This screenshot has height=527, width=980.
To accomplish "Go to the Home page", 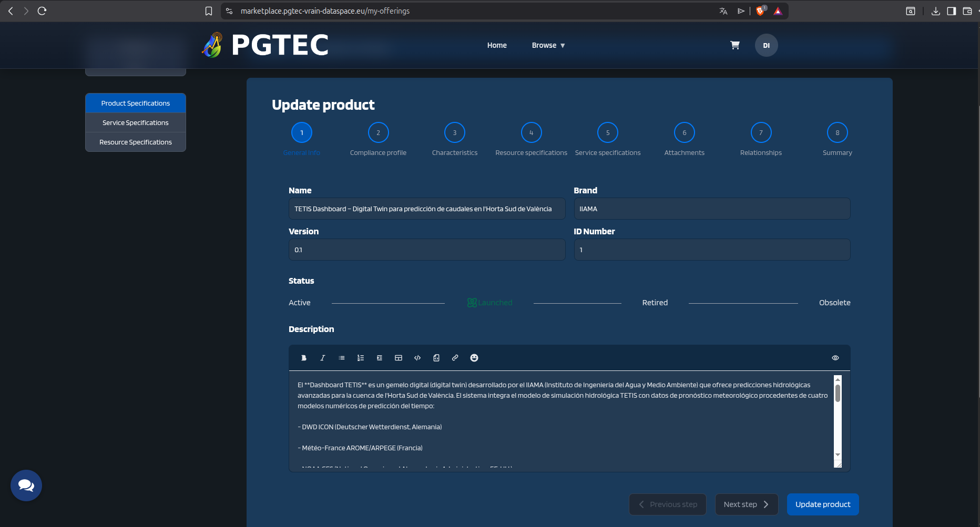I will [x=497, y=45].
